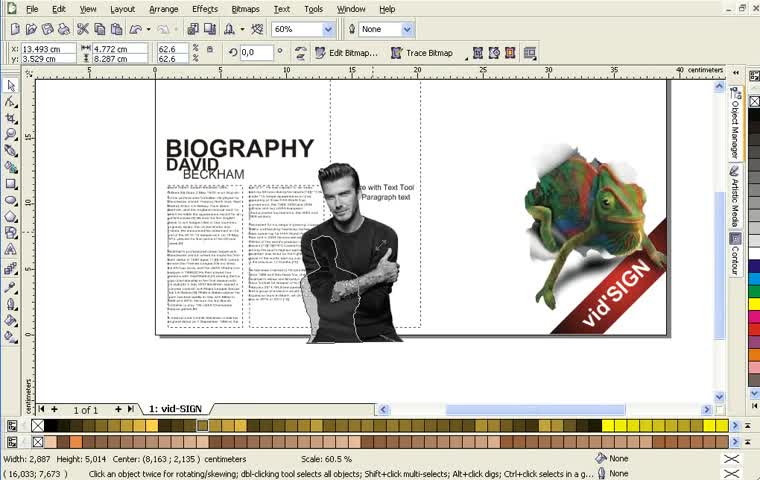Select the Text tool

click(11, 249)
